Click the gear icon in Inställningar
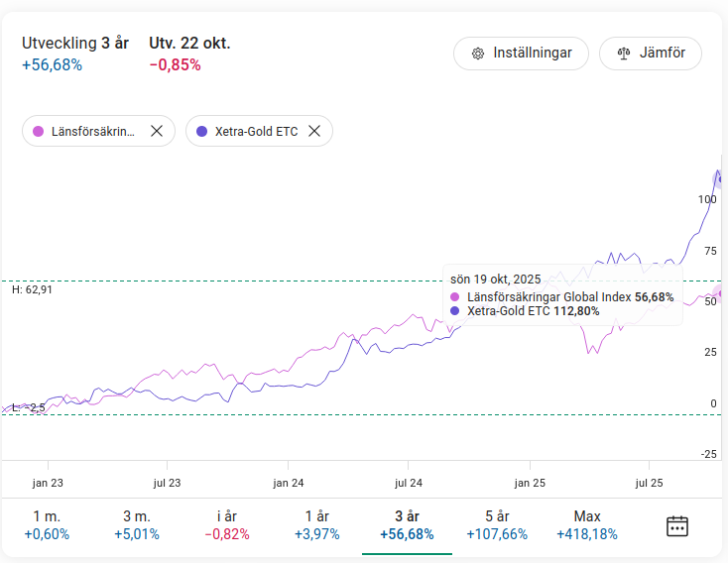The height and width of the screenshot is (563, 728). [478, 54]
